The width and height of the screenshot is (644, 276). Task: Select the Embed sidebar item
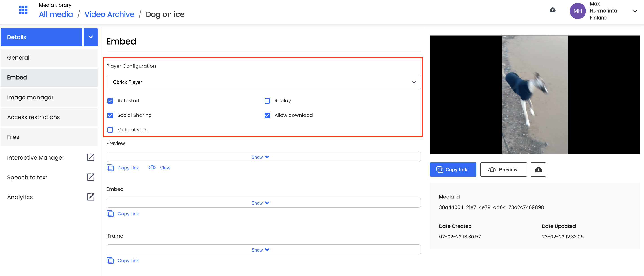(49, 77)
